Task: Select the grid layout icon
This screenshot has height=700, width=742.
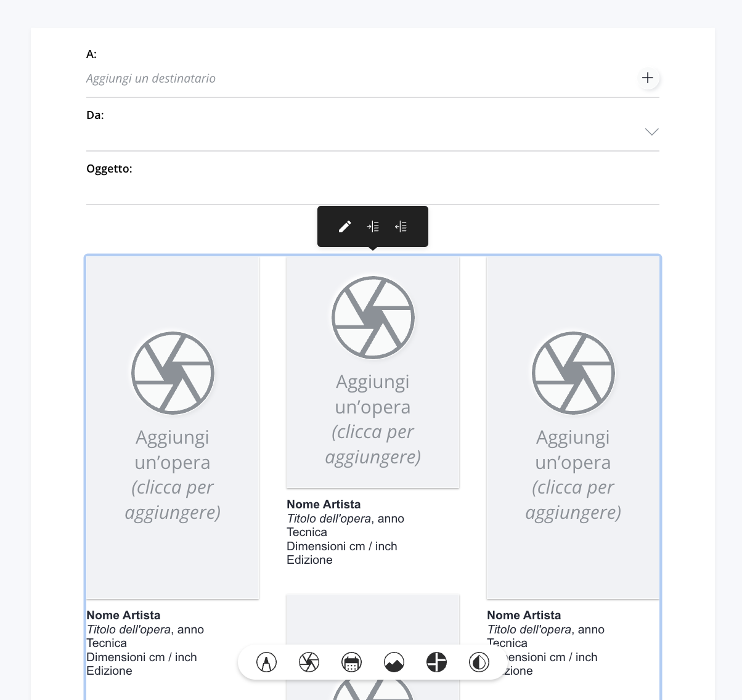Action: point(436,662)
